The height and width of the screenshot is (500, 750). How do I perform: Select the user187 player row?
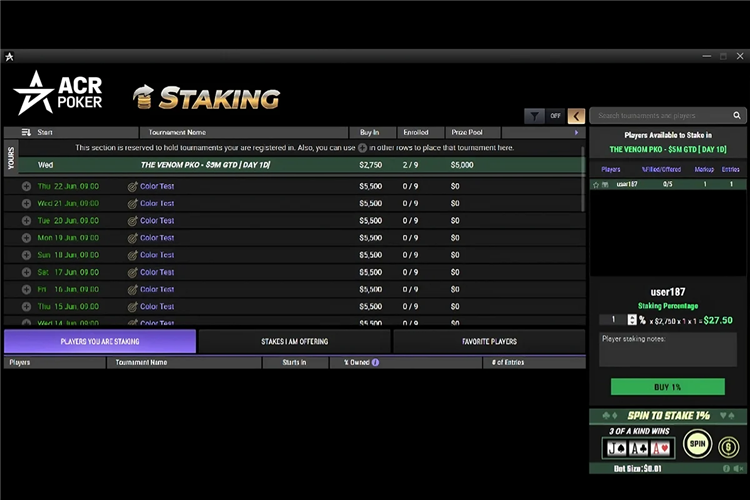[x=668, y=184]
